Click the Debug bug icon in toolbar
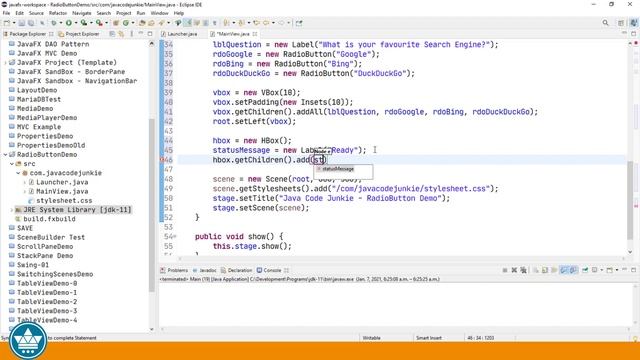 coord(53,23)
